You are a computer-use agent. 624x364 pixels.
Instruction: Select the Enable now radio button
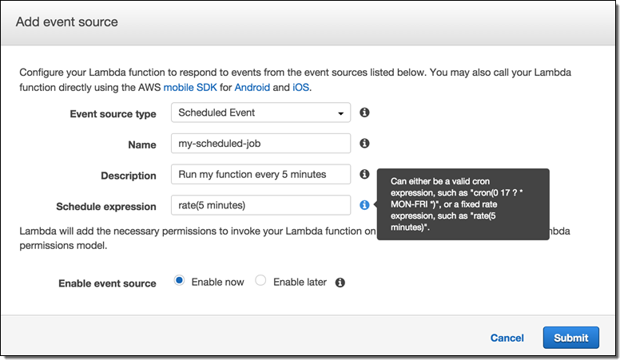[180, 282]
